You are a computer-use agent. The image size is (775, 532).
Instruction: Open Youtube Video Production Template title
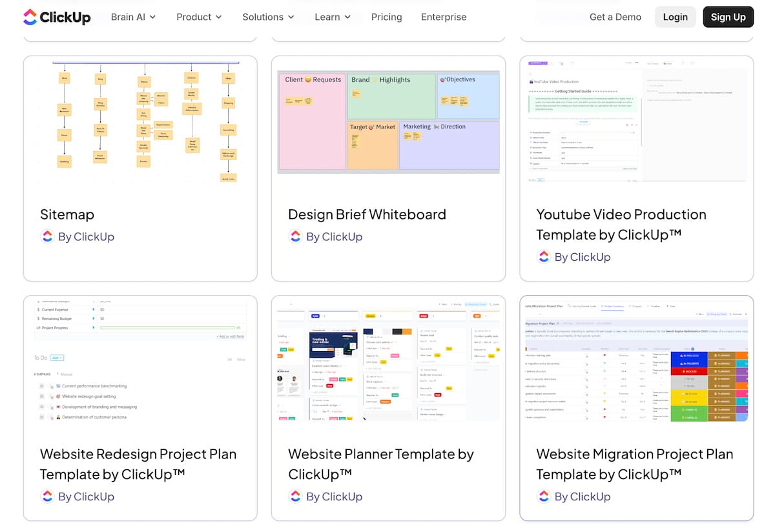(x=621, y=225)
